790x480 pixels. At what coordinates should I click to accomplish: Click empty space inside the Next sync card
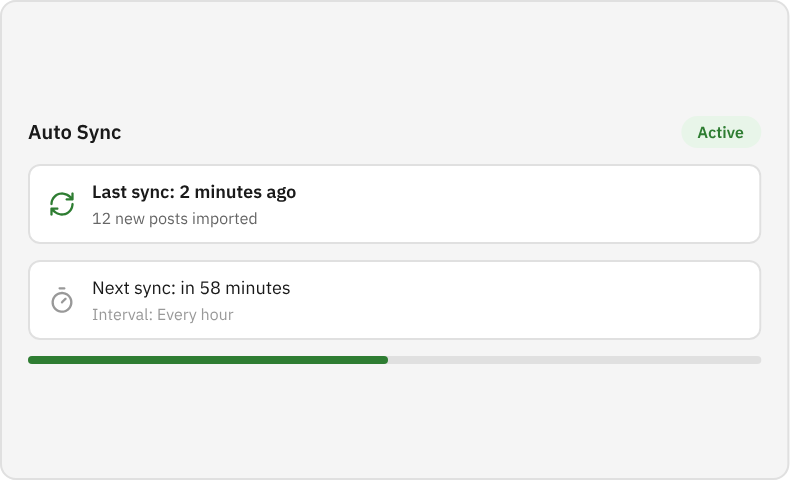click(530, 300)
